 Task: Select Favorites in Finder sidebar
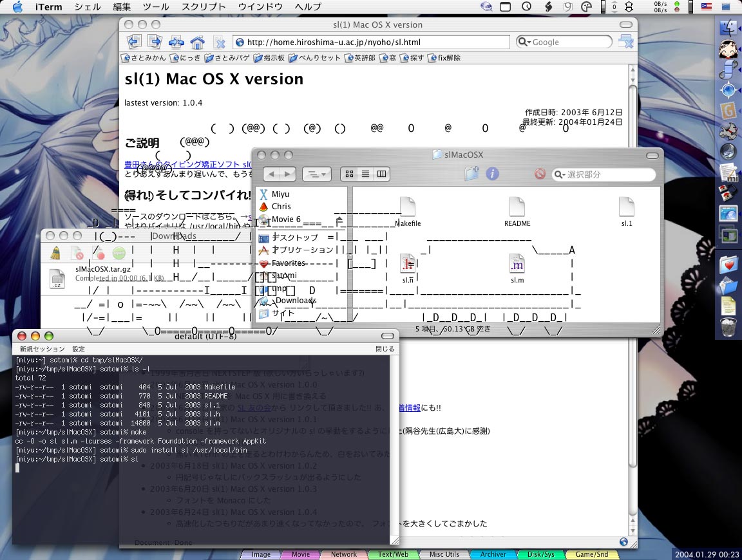pyautogui.click(x=282, y=263)
